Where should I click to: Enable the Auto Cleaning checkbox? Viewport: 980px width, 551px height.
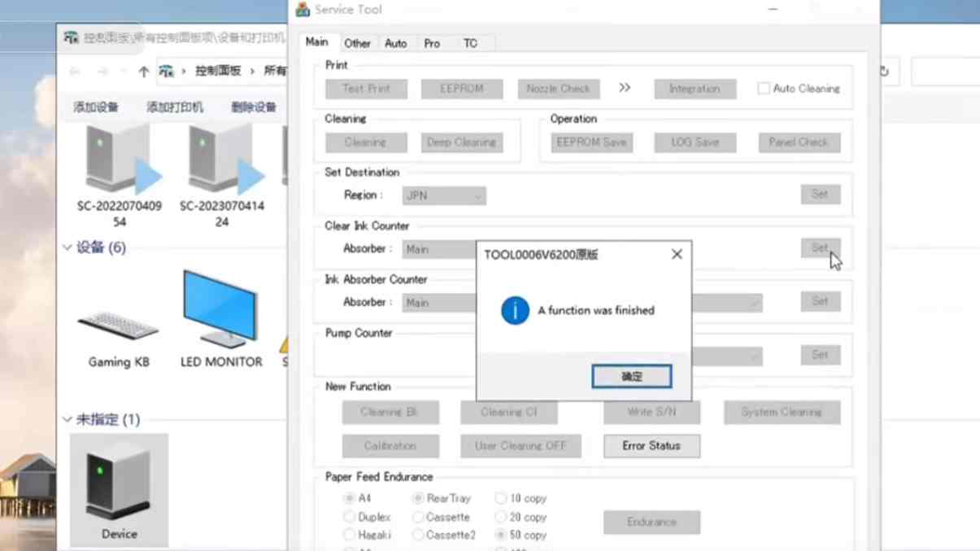pos(764,89)
